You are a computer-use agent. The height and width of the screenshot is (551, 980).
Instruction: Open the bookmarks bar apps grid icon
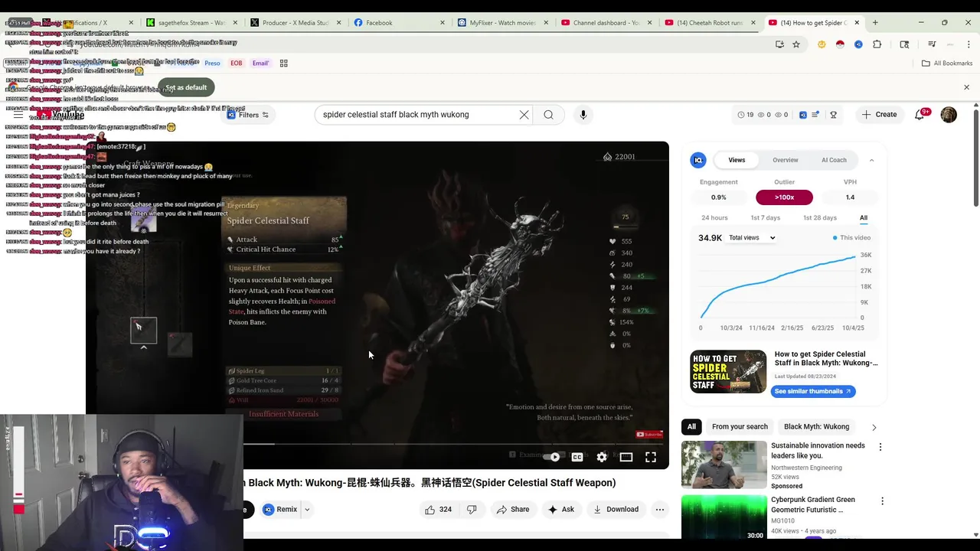(283, 64)
